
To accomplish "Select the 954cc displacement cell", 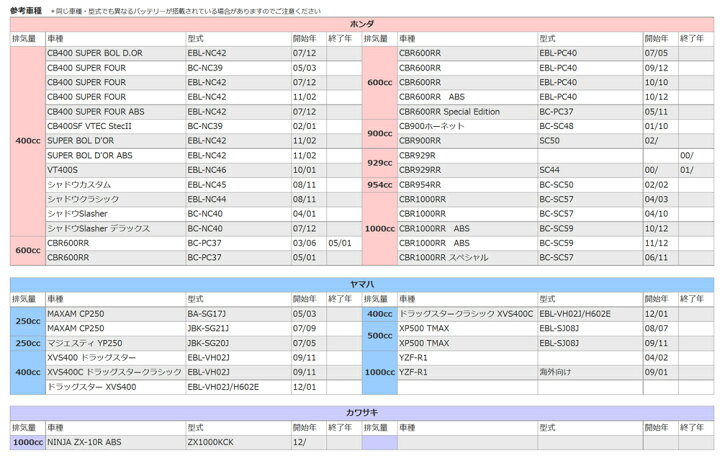I will (x=380, y=185).
